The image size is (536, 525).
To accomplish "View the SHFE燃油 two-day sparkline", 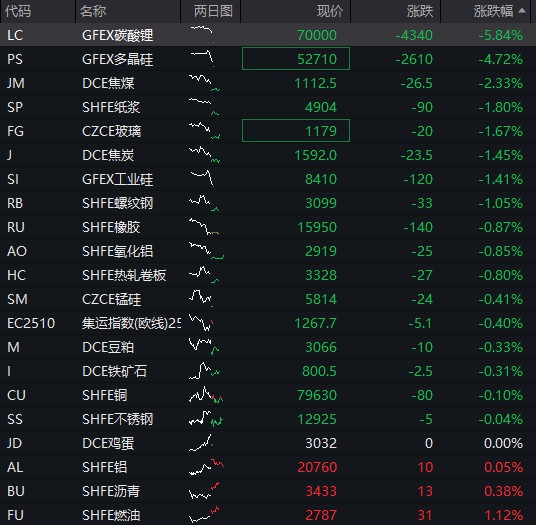I will click(x=204, y=515).
